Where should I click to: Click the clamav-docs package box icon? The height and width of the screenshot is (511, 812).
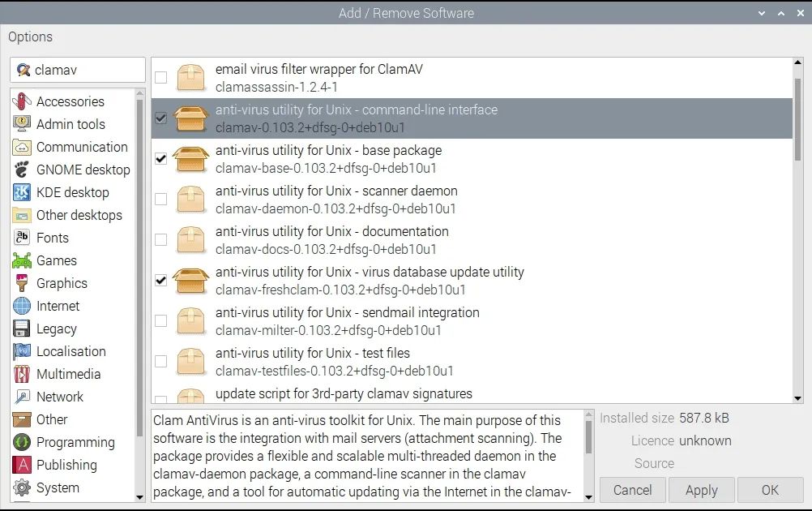point(191,240)
